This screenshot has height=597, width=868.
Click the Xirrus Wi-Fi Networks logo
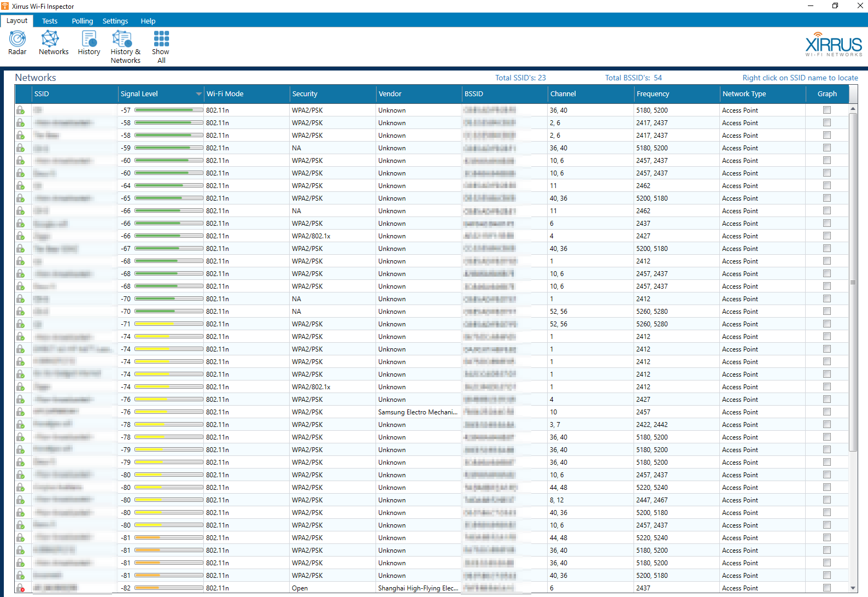click(833, 45)
